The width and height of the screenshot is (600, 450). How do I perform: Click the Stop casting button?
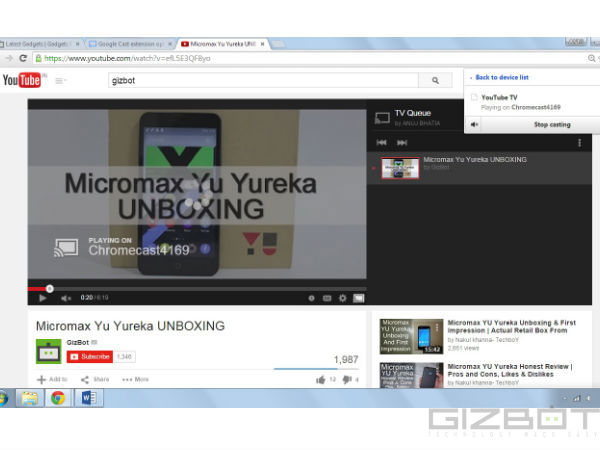[x=552, y=124]
